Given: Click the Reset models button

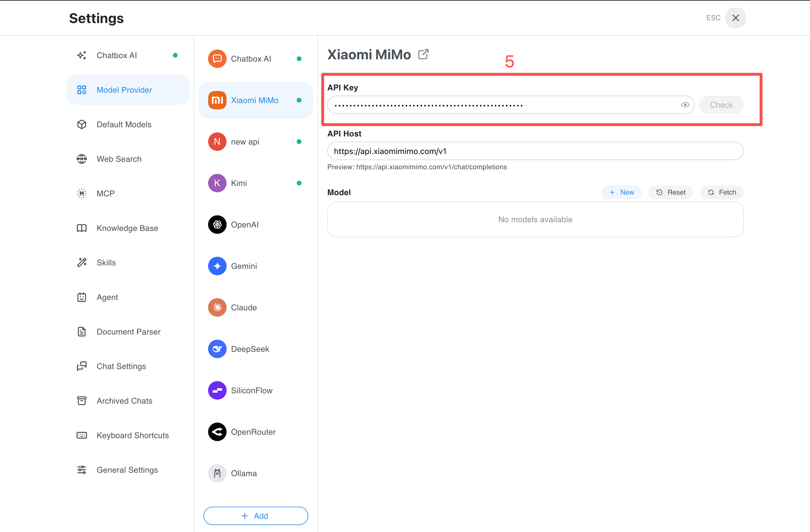Looking at the screenshot, I should (670, 192).
